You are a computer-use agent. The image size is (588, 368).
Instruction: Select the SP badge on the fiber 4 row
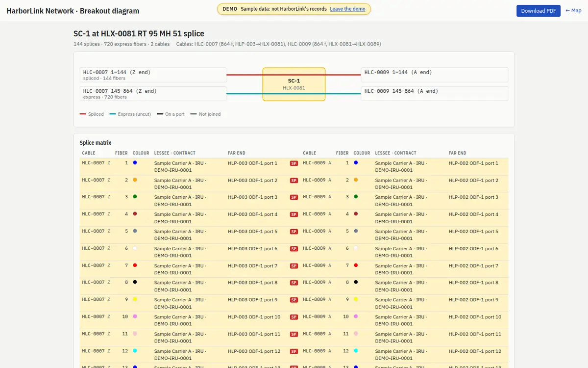[294, 214]
